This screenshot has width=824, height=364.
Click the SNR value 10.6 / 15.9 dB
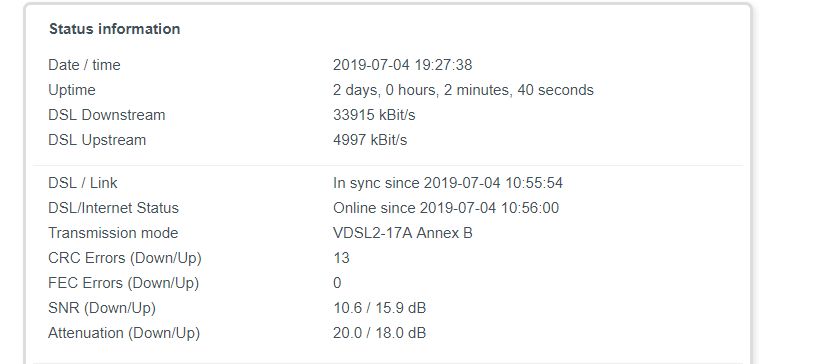[379, 308]
